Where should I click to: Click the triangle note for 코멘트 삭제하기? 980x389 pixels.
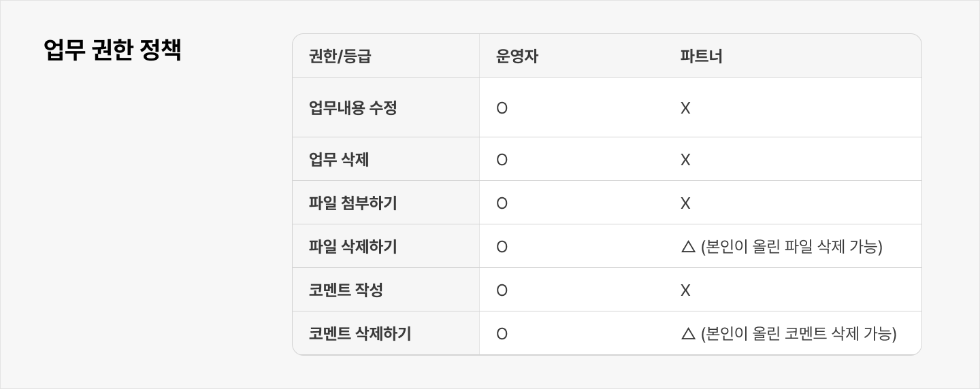tap(788, 334)
